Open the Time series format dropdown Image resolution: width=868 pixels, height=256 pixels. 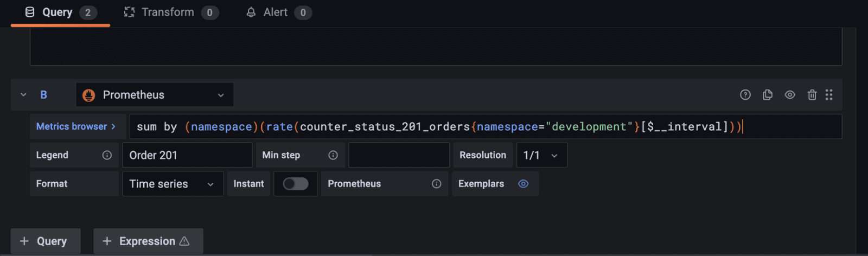pyautogui.click(x=173, y=184)
